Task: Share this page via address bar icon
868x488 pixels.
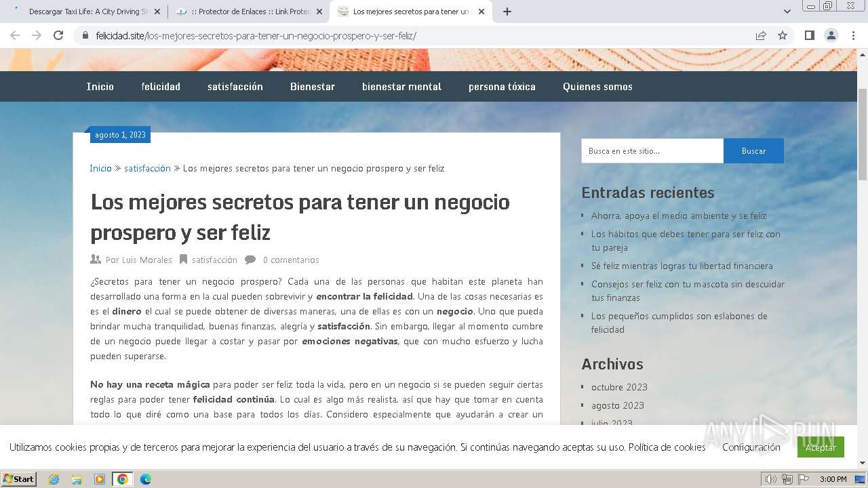Action: coord(761,35)
